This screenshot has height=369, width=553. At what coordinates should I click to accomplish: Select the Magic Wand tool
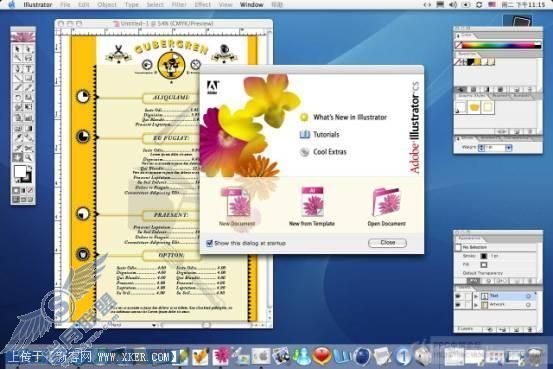pos(18,58)
